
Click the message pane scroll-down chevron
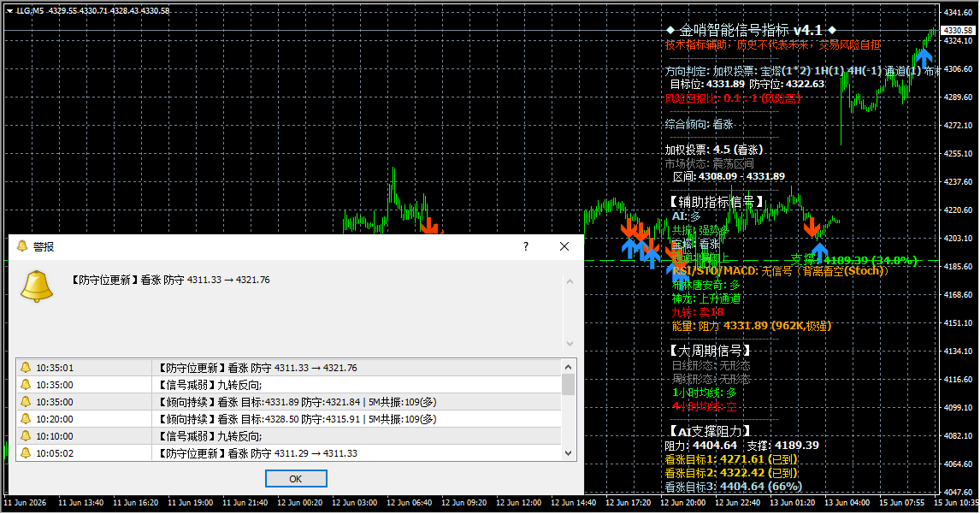pyautogui.click(x=570, y=343)
